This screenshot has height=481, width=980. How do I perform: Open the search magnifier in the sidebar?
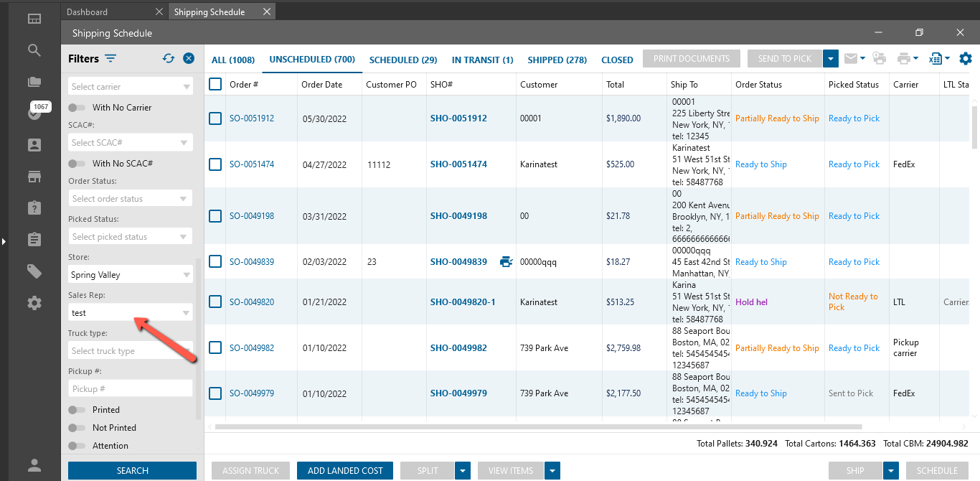tap(34, 50)
